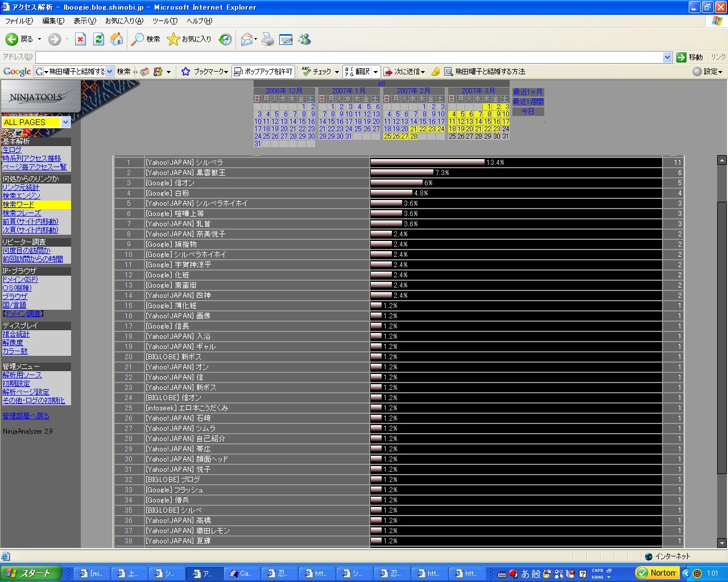Click the Forward arrow button

click(55, 39)
